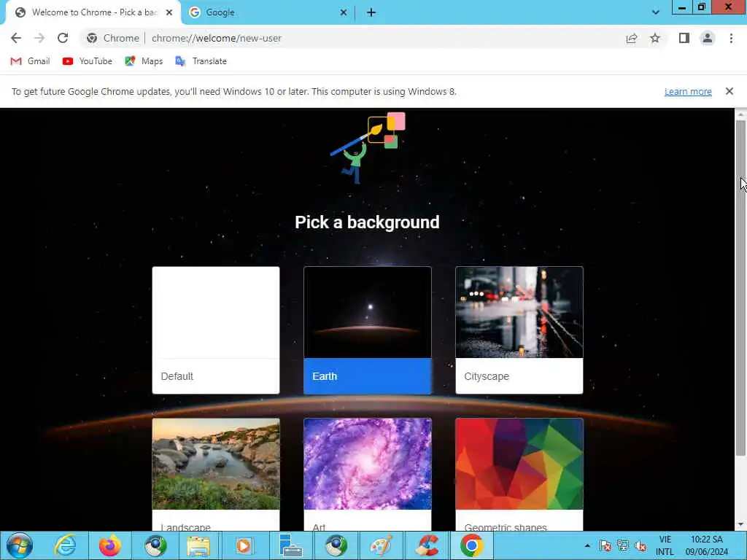Open Chrome's three-dot menu
Viewport: 747px width, 560px height.
coord(731,38)
